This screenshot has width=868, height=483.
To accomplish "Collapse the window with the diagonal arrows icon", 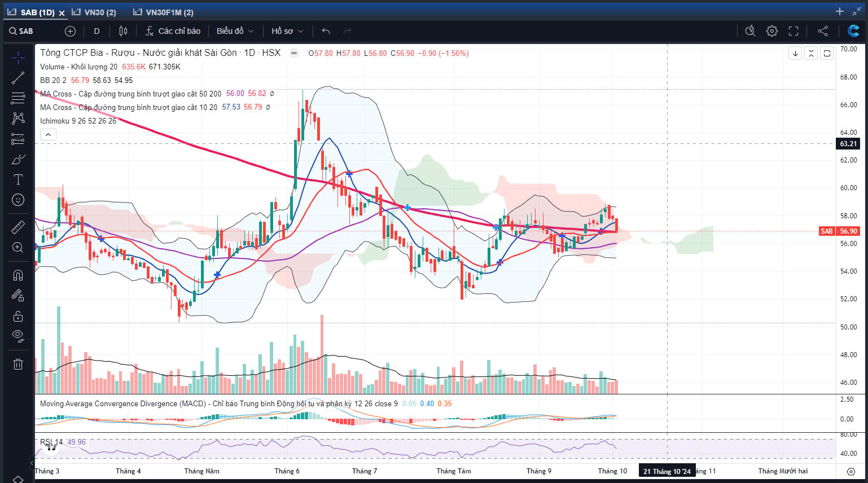I will pyautogui.click(x=857, y=11).
